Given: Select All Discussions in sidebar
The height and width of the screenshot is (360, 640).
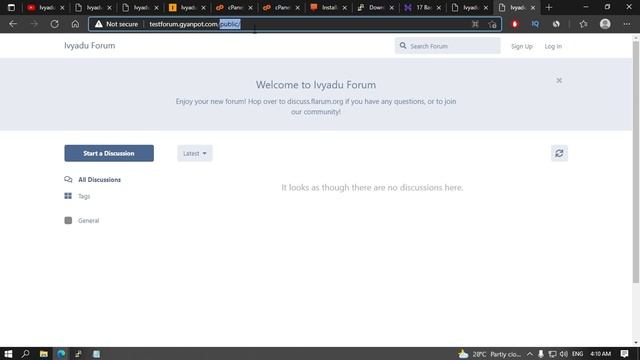Looking at the screenshot, I should tap(93, 180).
